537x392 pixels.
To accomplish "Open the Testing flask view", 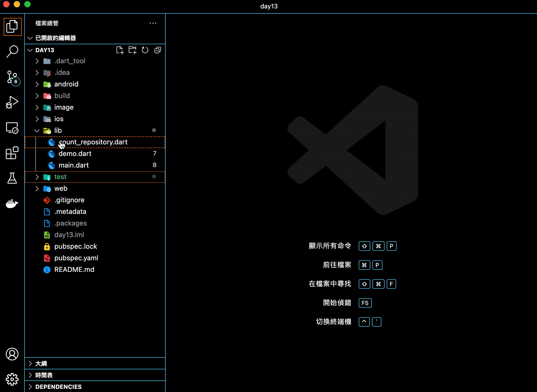I will 12,178.
